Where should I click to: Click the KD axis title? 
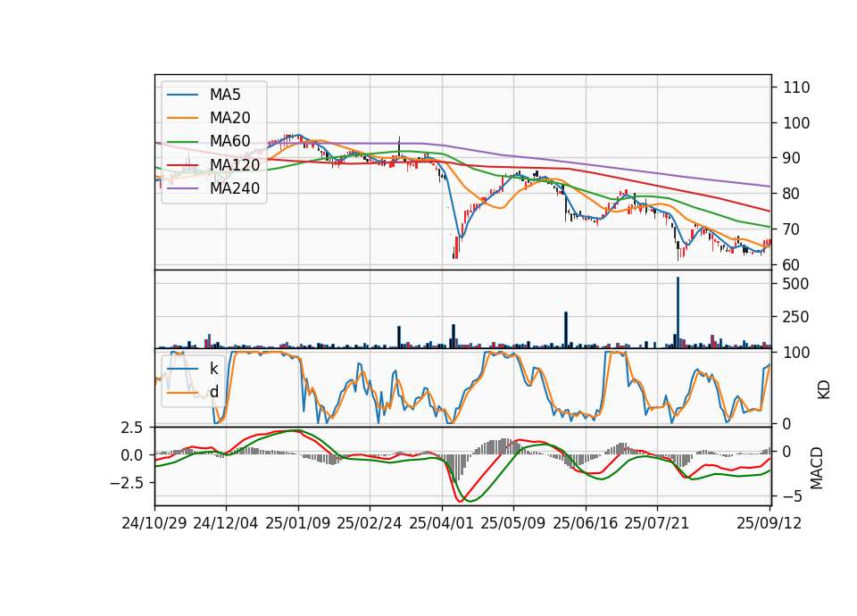pos(824,389)
